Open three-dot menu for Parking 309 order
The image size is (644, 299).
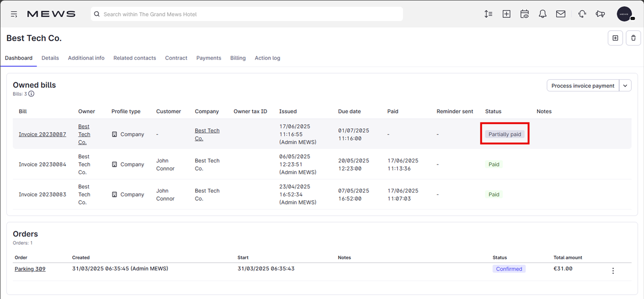pyautogui.click(x=613, y=271)
